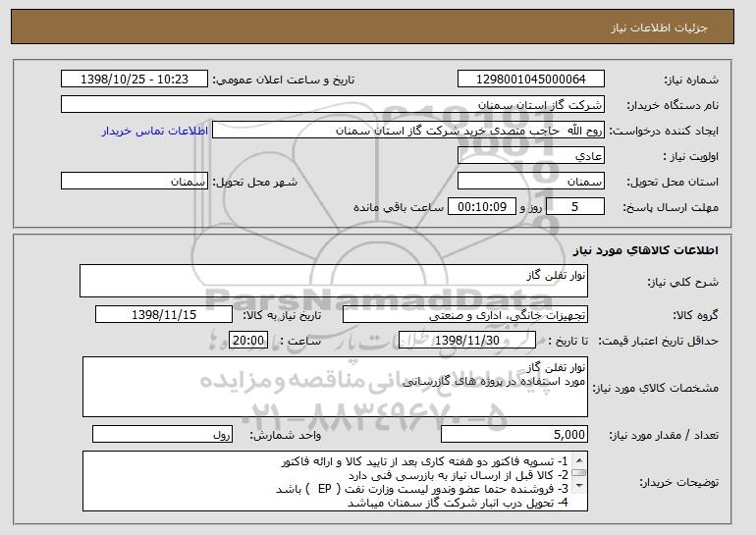This screenshot has width=756, height=535.
Task: Click the delivery city field سمنان
Action: pos(135,182)
